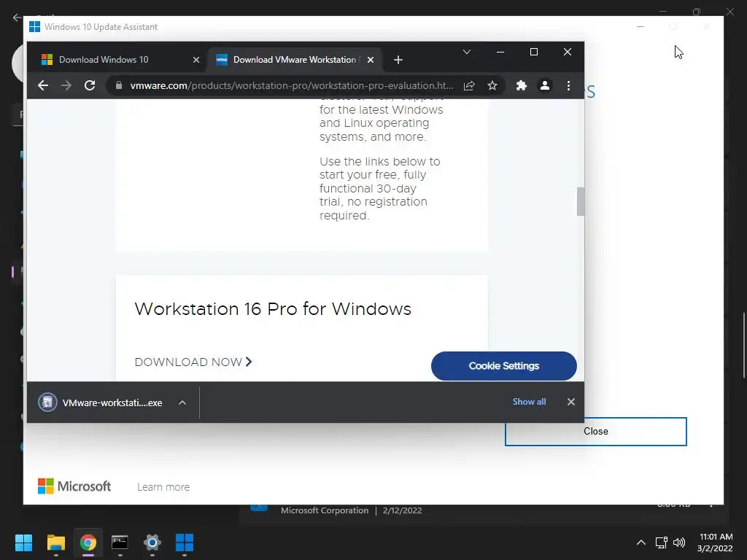Share this page icon in address bar
This screenshot has height=560, width=747.
[469, 85]
